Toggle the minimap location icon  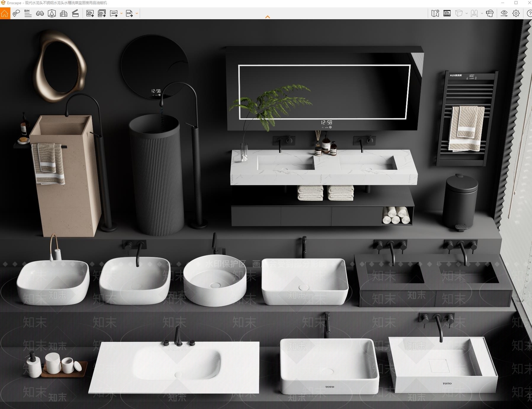[x=435, y=13]
